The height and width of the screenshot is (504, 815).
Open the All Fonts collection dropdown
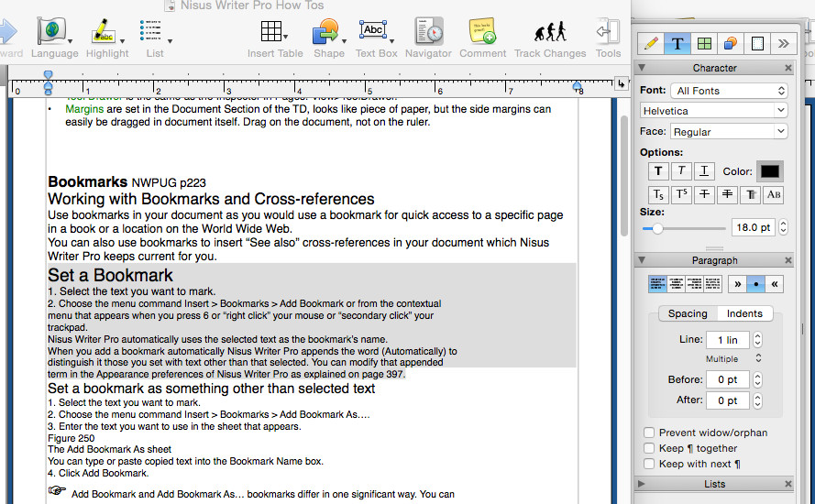pyautogui.click(x=729, y=91)
